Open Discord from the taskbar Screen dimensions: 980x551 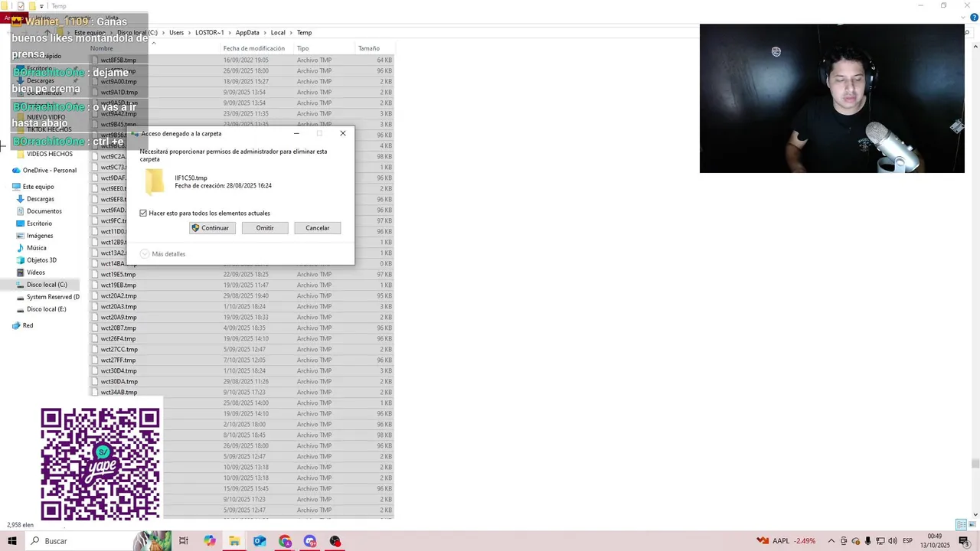(x=310, y=541)
